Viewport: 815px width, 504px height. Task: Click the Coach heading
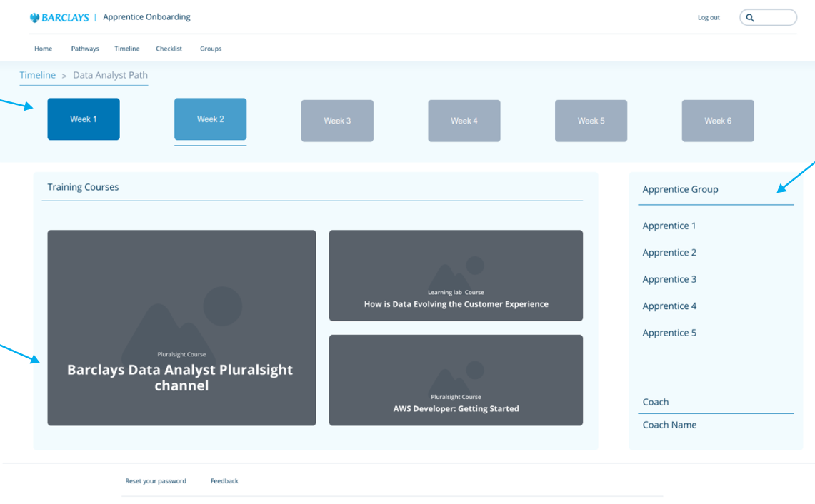tap(656, 402)
